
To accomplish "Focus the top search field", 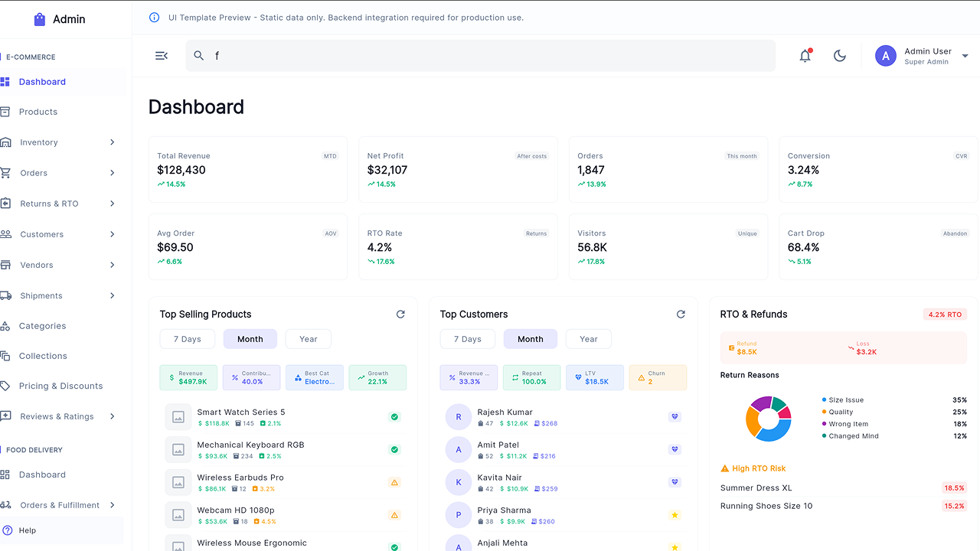I will [481, 56].
